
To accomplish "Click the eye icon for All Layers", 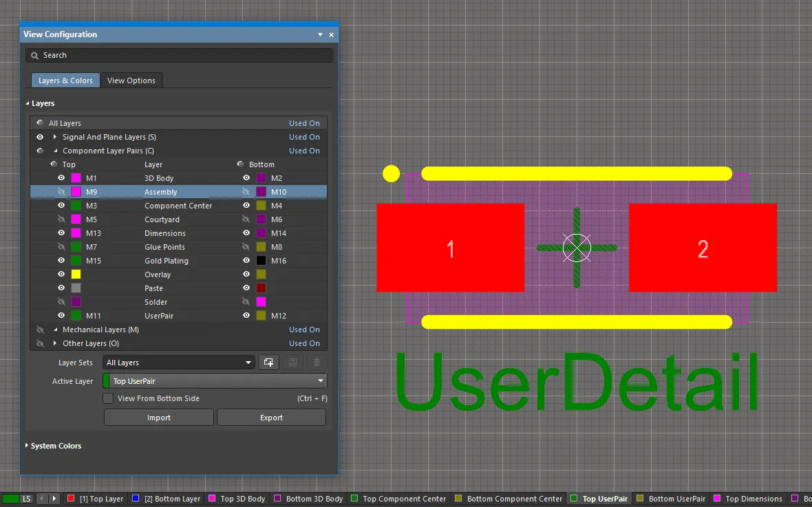I will point(39,122).
